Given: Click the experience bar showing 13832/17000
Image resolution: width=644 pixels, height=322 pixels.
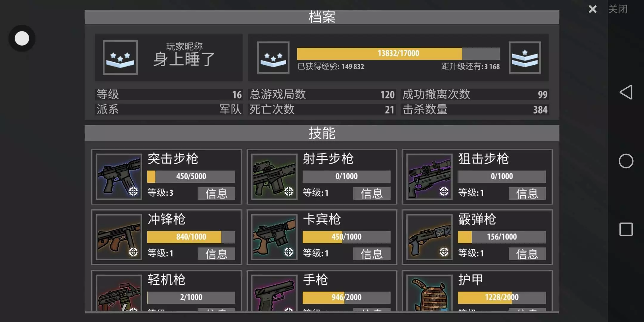Looking at the screenshot, I should click(x=398, y=53).
